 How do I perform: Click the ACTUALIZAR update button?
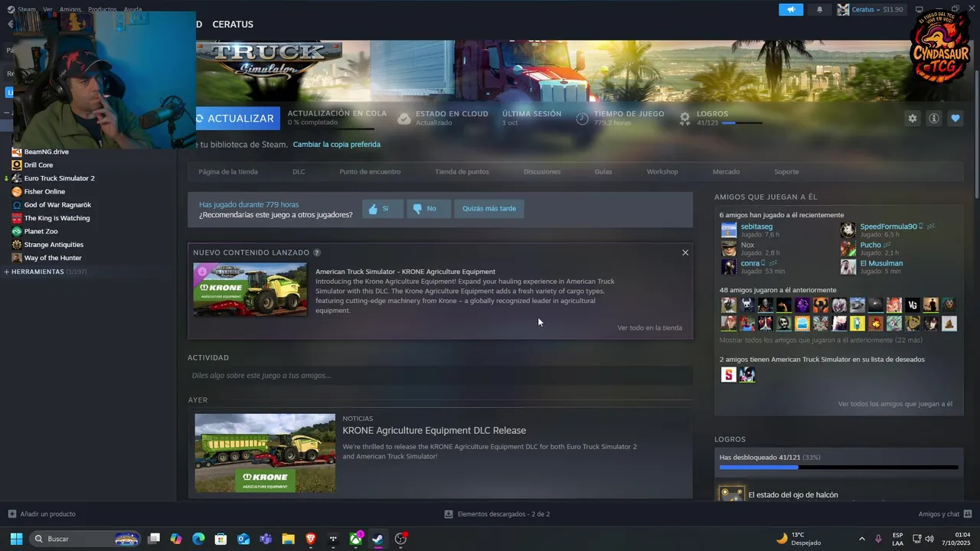point(236,119)
